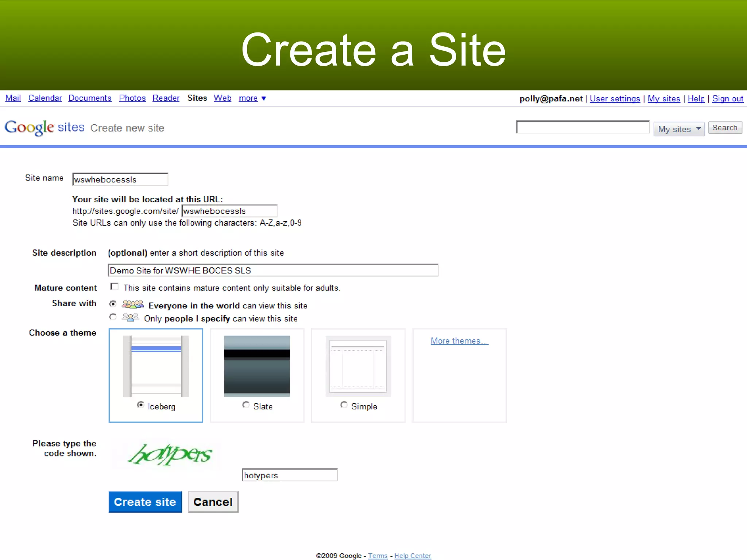
Task: Select the Slate theme radio button
Action: point(246,405)
